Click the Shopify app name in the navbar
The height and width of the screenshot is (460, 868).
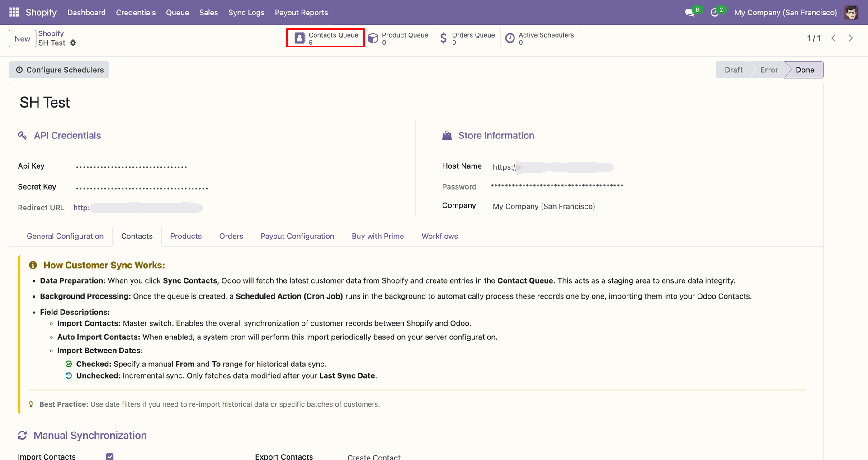pyautogui.click(x=41, y=12)
